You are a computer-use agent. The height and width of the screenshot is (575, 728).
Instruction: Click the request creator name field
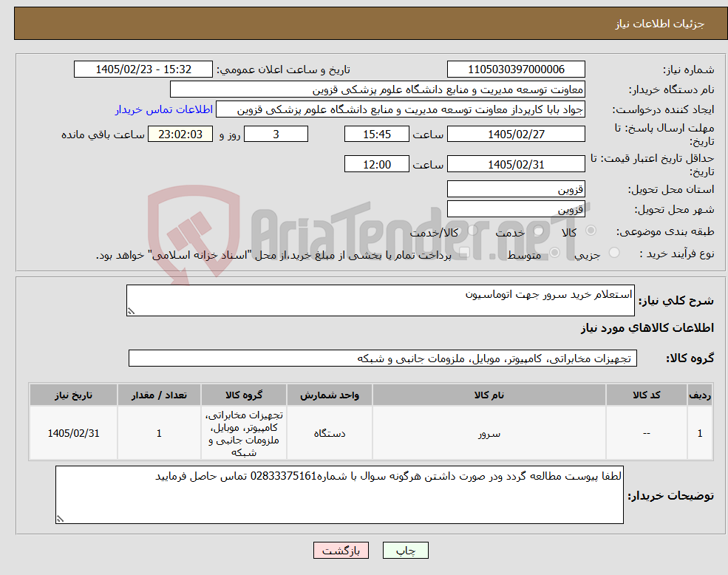400,109
